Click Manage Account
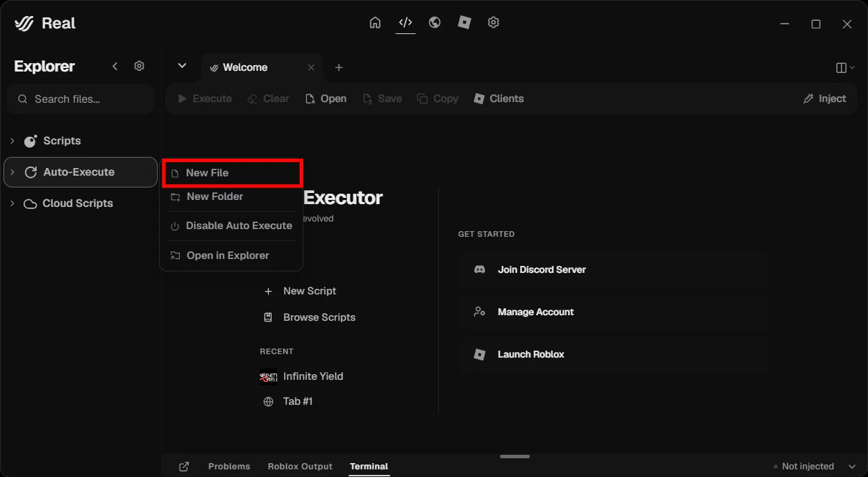 click(x=613, y=312)
